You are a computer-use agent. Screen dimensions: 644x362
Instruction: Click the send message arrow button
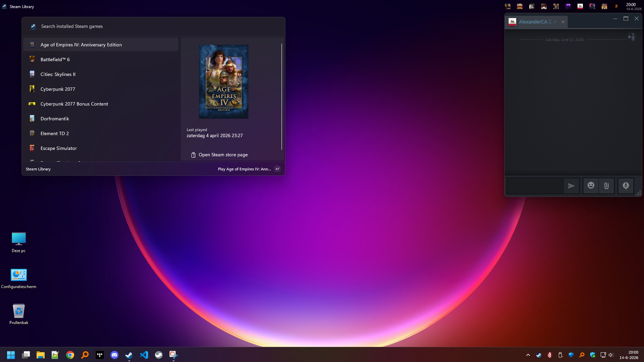[571, 186]
